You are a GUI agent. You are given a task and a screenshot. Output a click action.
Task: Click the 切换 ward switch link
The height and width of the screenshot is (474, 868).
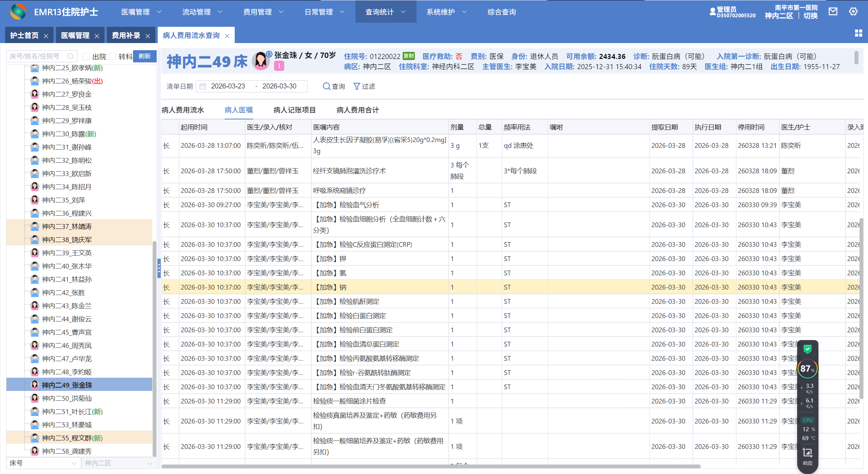[810, 16]
